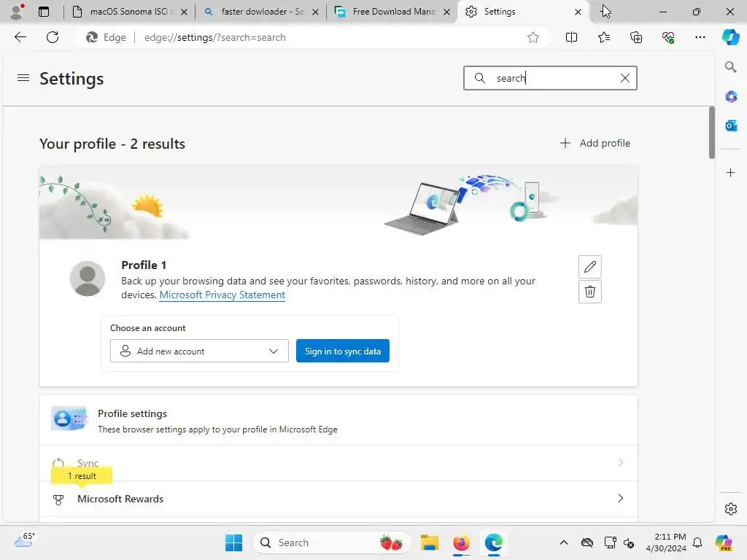This screenshot has width=747, height=560.
Task: Open Outlook in the sidebar
Action: (x=730, y=125)
